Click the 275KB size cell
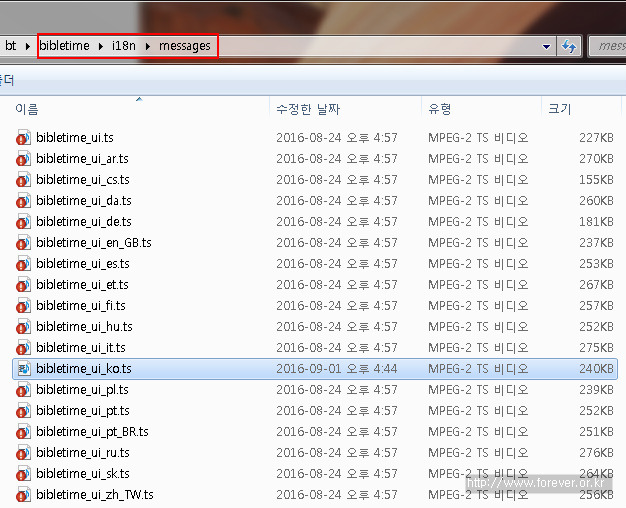The width and height of the screenshot is (626, 508). [596, 348]
